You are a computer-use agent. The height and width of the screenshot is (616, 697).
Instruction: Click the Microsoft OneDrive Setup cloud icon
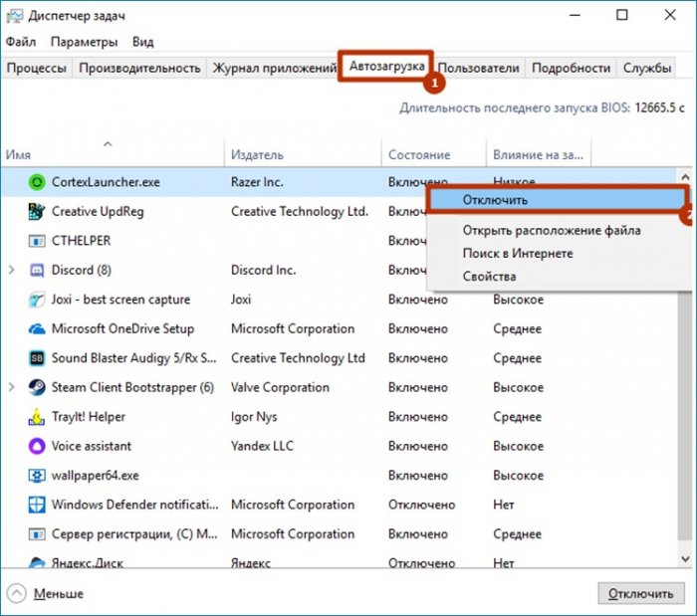coord(37,329)
